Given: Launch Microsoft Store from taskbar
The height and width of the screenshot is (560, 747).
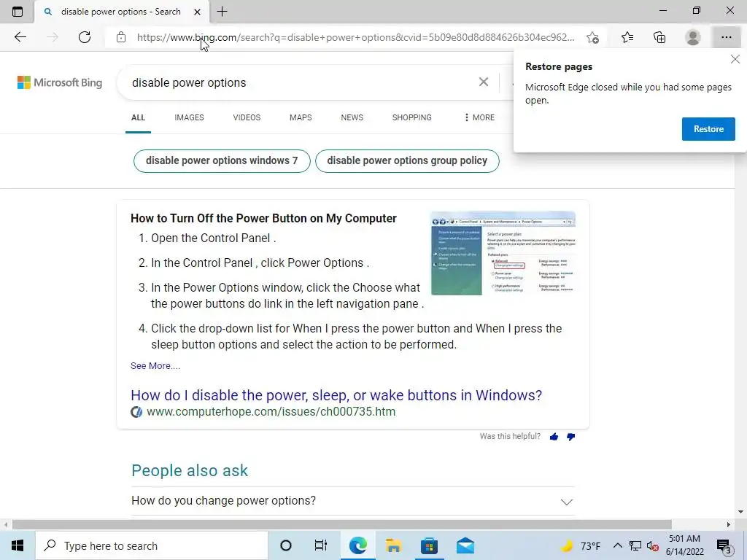Looking at the screenshot, I should tap(429, 545).
